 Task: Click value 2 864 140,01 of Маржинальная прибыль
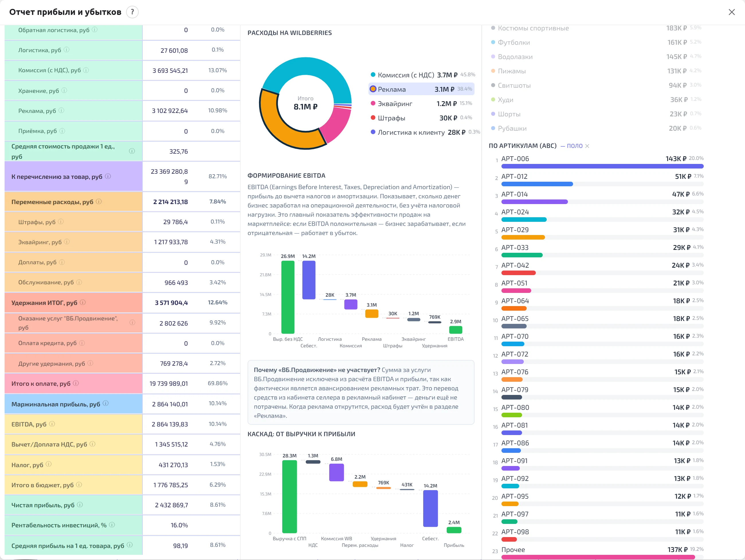(170, 404)
